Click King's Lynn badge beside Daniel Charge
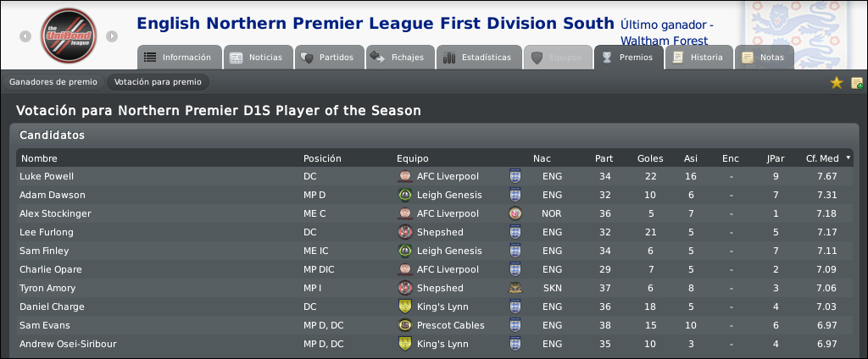Screen dimensions: 868x359 (x=405, y=307)
